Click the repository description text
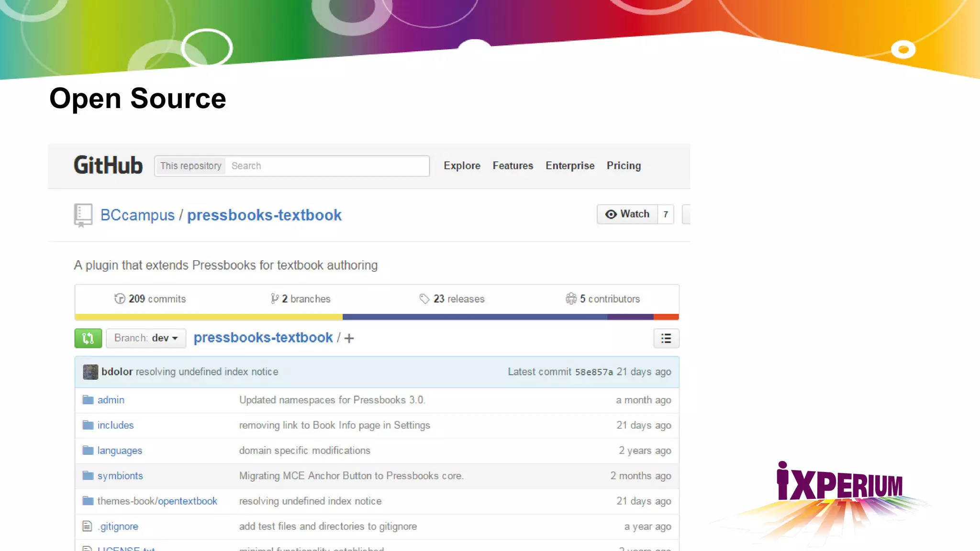The image size is (980, 551). [226, 265]
